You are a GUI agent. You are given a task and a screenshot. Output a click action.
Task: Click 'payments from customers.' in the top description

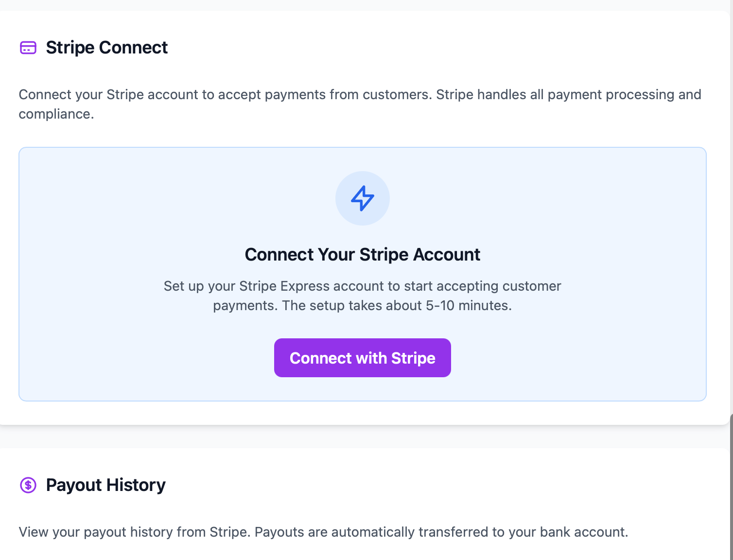[347, 94]
